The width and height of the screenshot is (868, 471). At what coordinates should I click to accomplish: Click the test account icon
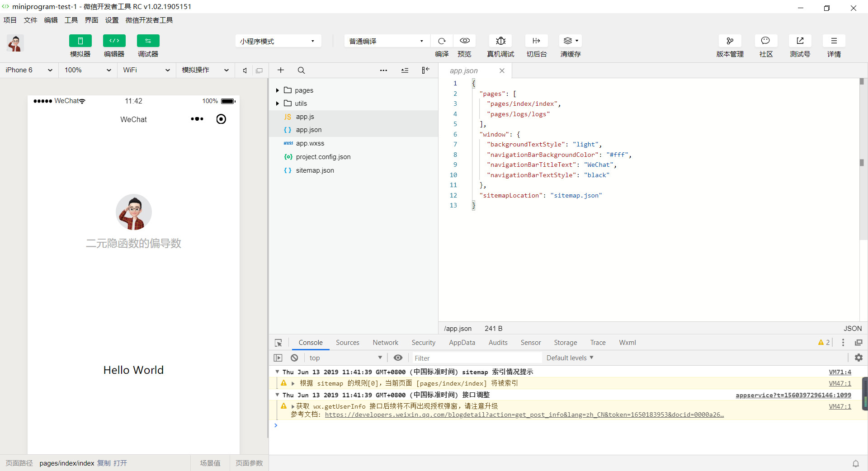800,41
